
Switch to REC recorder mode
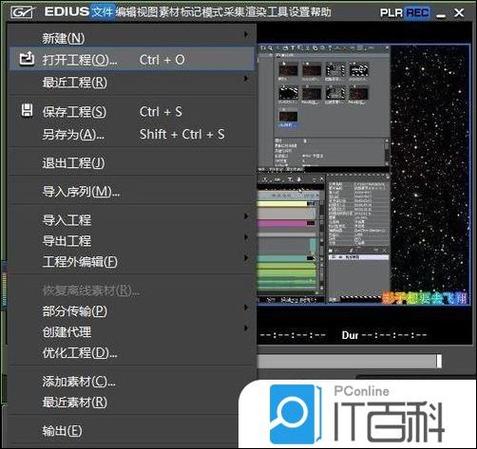coord(417,13)
